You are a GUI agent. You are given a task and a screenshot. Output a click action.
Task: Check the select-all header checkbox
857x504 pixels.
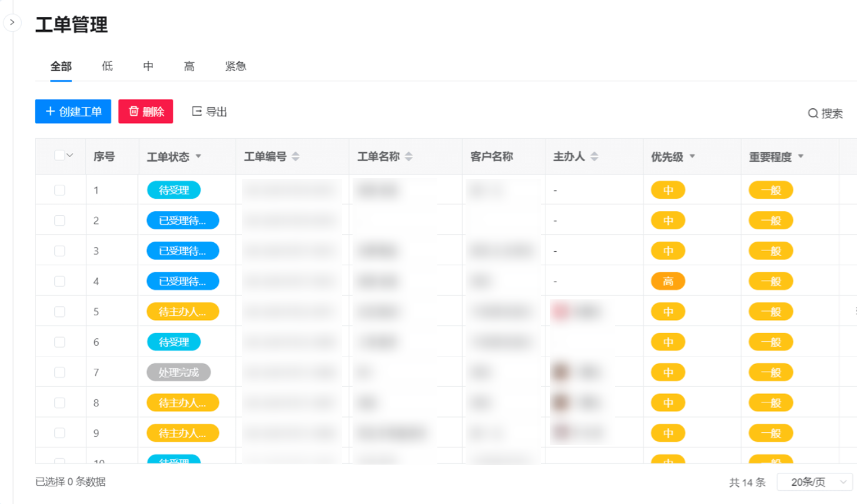click(x=59, y=155)
